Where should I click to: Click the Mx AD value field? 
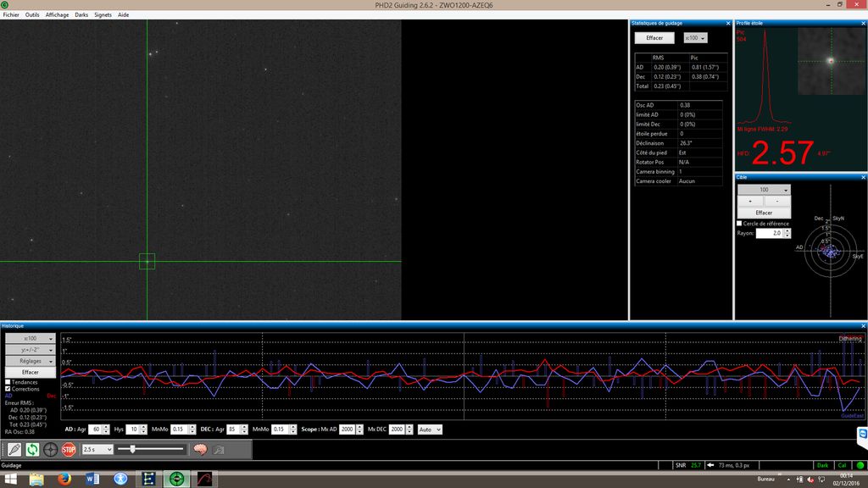coord(348,430)
